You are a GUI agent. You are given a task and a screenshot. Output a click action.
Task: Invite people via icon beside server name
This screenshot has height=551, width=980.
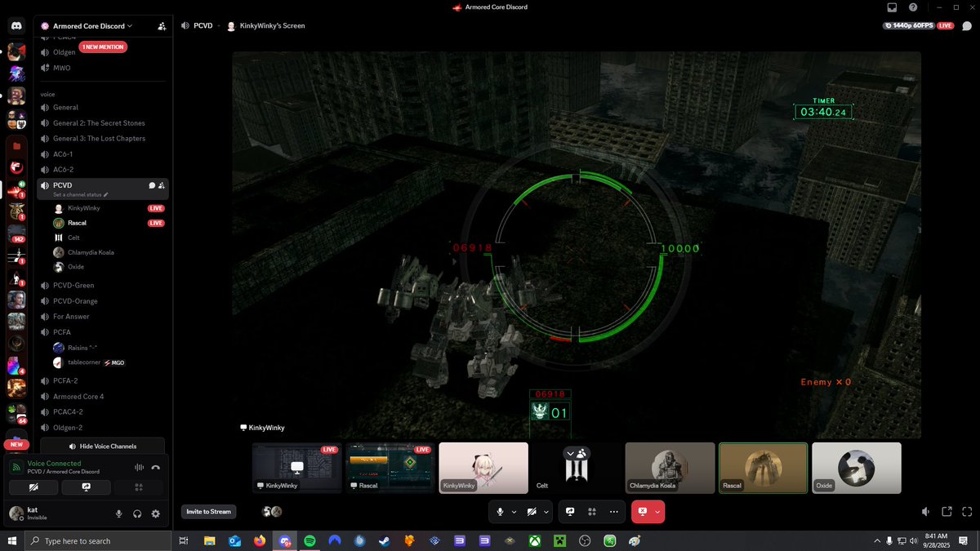point(162,26)
